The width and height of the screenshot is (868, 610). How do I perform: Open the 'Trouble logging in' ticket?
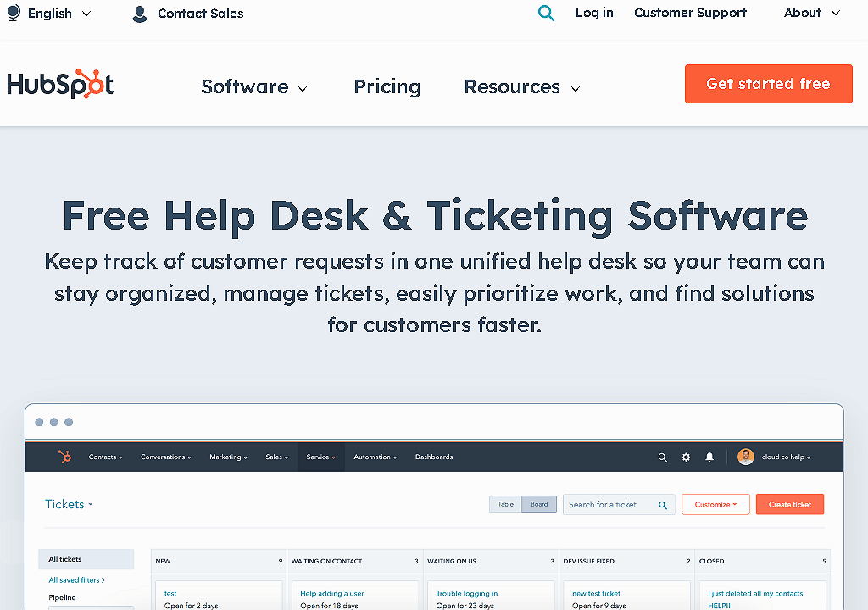(x=467, y=593)
